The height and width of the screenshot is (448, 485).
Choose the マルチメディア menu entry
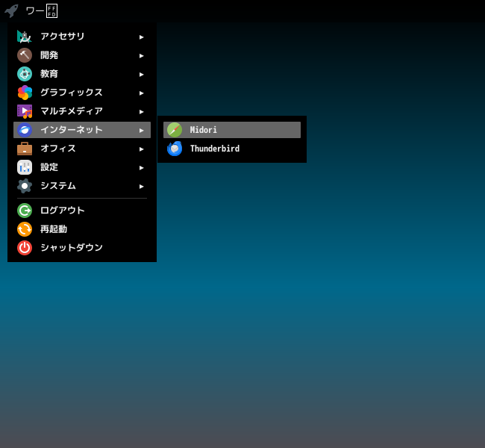click(x=82, y=111)
